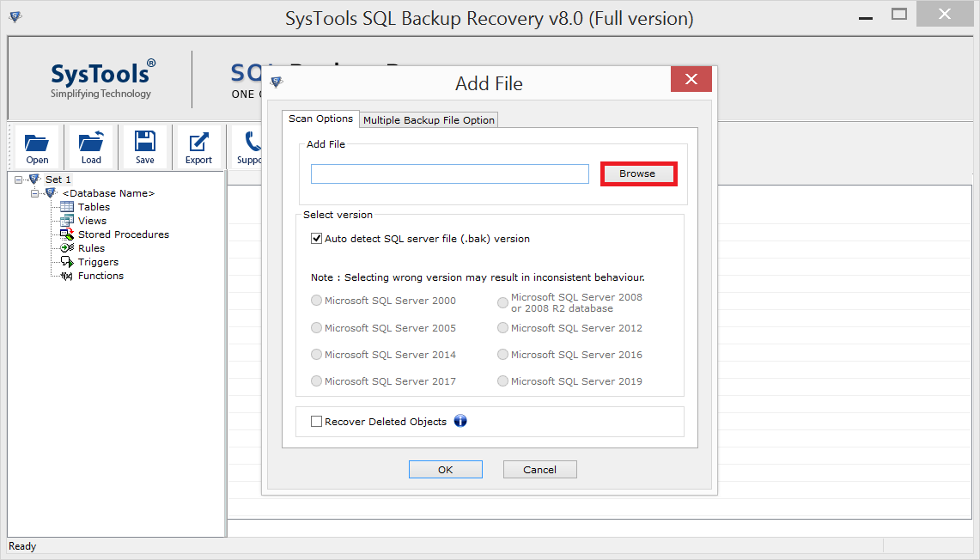Collapse the Set 1 tree node
The height and width of the screenshot is (560, 980).
(x=18, y=180)
